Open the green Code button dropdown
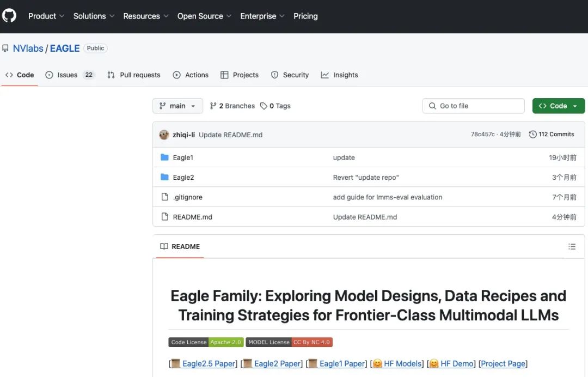 pos(559,106)
